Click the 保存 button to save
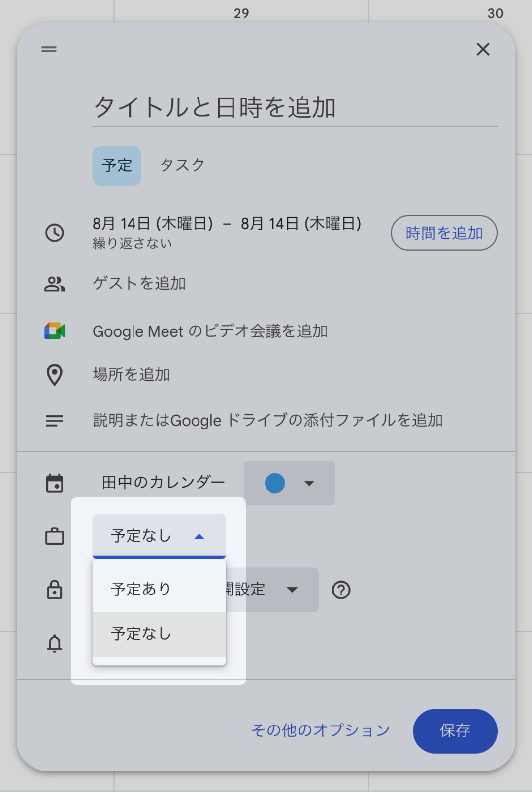532x792 pixels. (x=455, y=731)
